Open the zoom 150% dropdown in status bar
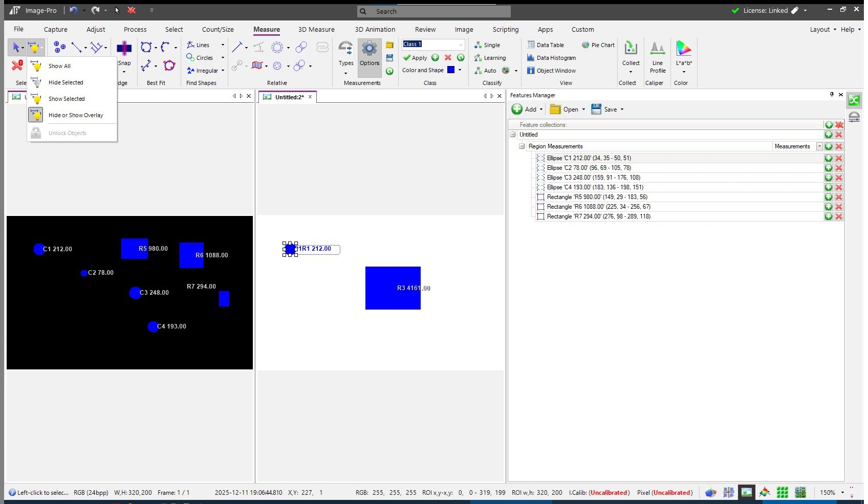The height and width of the screenshot is (504, 868). [x=842, y=493]
